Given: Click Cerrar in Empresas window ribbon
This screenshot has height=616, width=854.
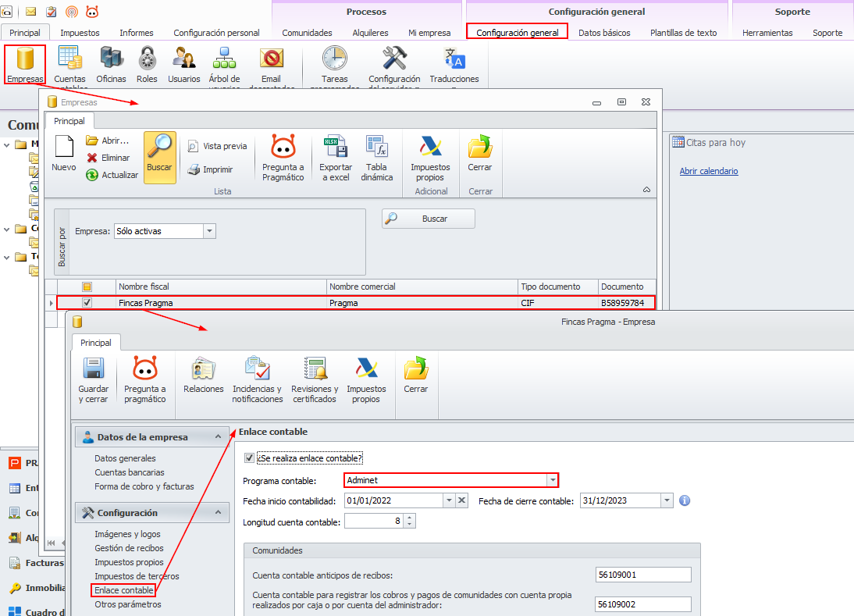Looking at the screenshot, I should click(x=480, y=154).
